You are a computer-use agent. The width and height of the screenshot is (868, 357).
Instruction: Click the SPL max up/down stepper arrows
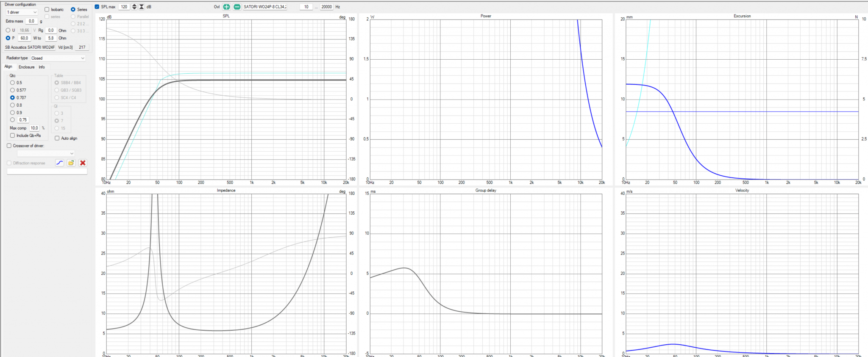pyautogui.click(x=134, y=7)
